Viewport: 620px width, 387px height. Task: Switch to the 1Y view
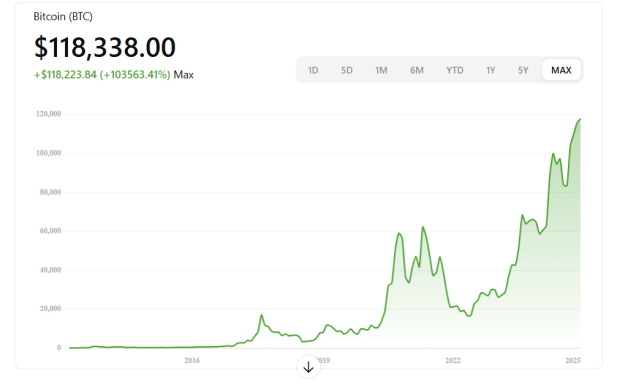(x=490, y=70)
